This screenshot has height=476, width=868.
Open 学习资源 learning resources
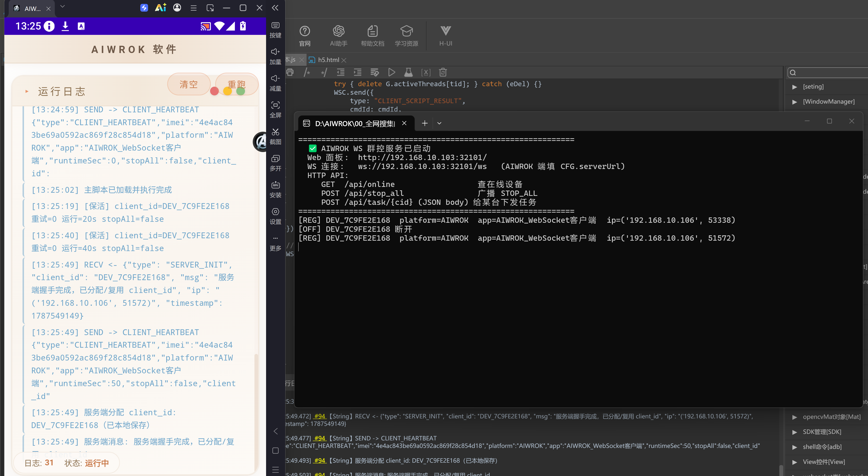(x=406, y=36)
